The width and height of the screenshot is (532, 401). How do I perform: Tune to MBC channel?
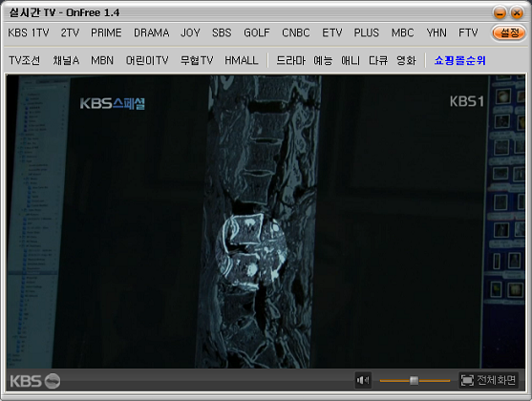coord(402,32)
